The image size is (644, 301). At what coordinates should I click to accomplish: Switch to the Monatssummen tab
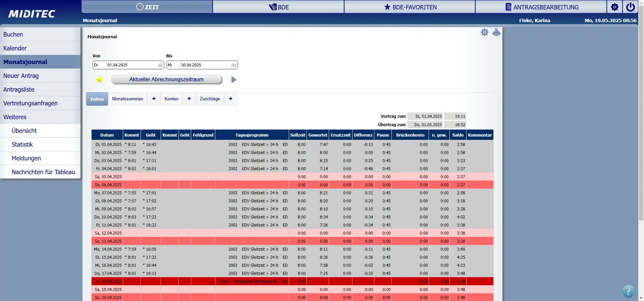pos(127,99)
